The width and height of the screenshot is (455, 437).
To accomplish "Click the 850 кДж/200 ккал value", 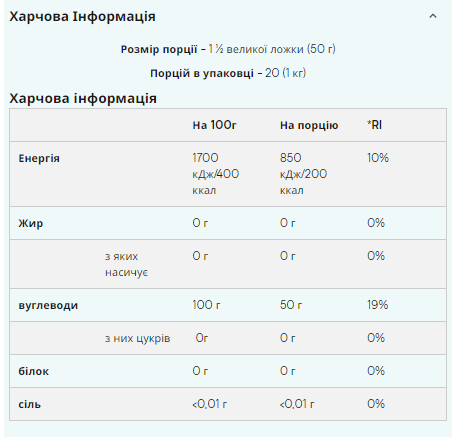I will point(303,174).
